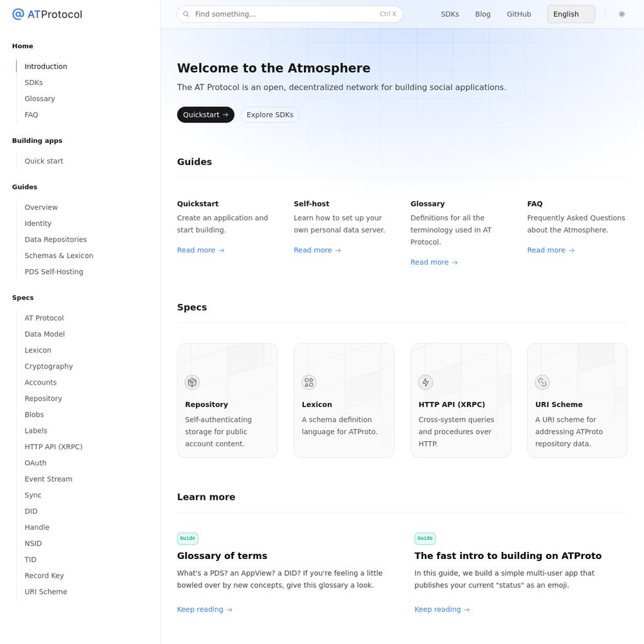The height and width of the screenshot is (644, 644).
Task: Open Repository spec in the sidebar
Action: point(43,399)
